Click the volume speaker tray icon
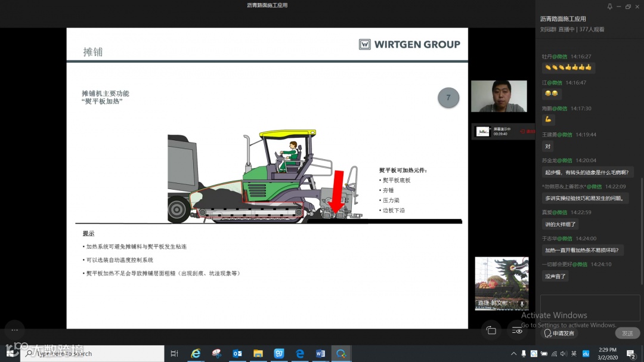Viewport: 644px width, 362px height. (563, 354)
